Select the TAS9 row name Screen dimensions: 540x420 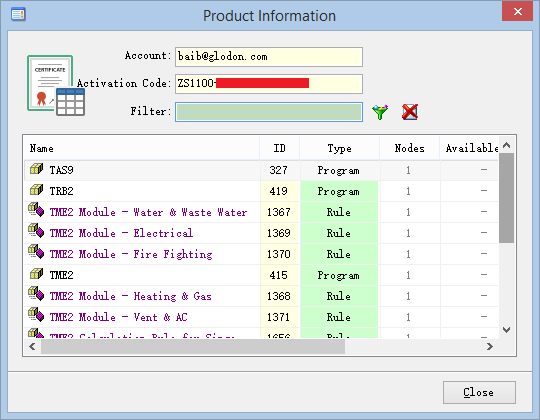pos(61,170)
